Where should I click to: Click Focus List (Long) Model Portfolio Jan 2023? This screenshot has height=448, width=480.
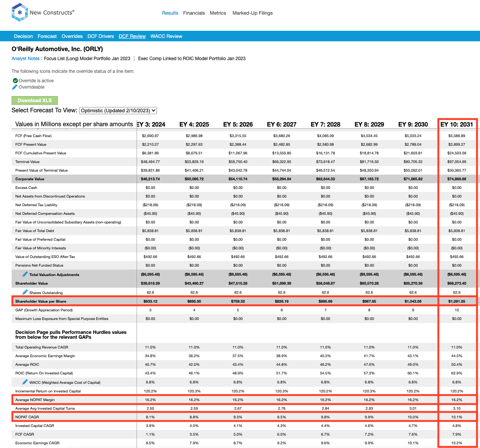click(87, 59)
